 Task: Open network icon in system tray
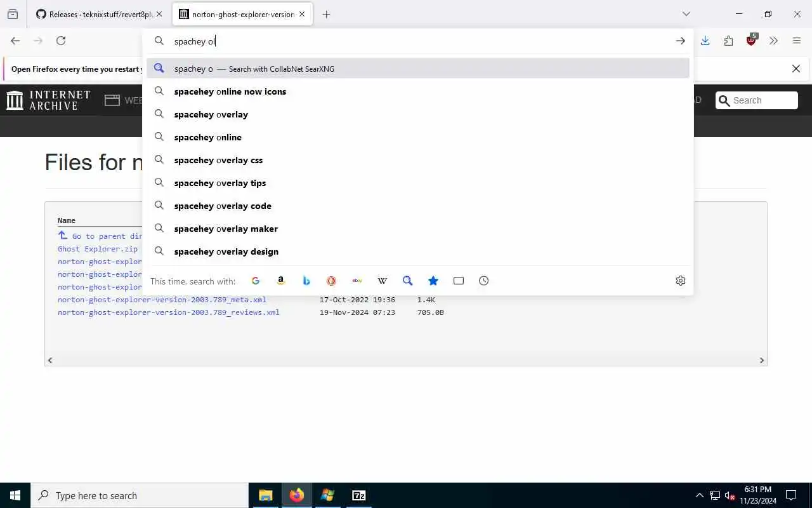point(715,495)
